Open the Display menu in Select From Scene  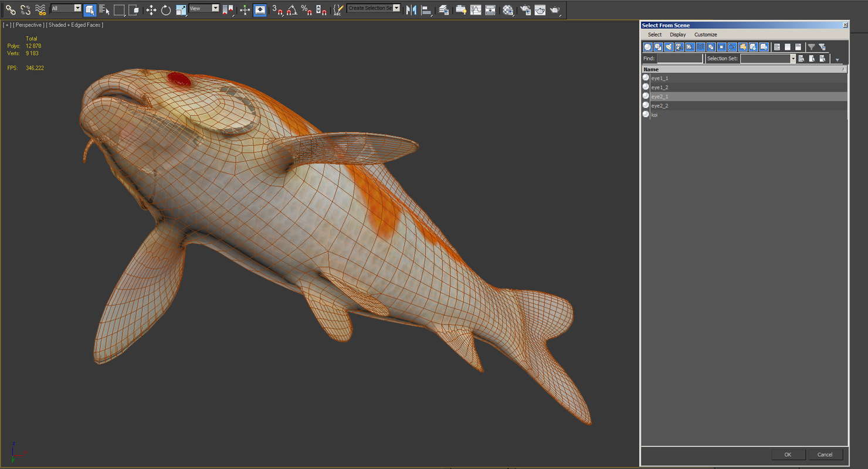tap(677, 35)
